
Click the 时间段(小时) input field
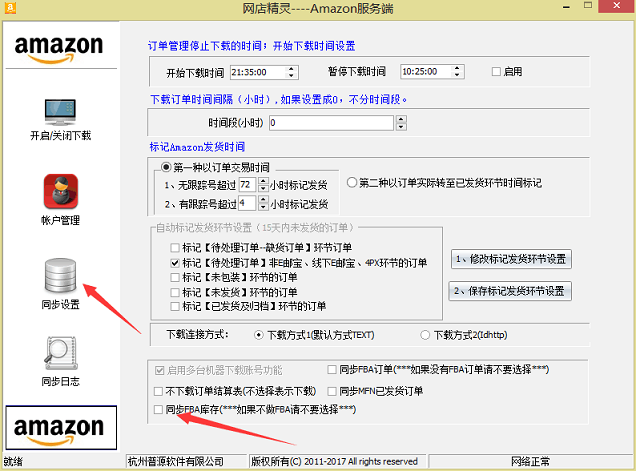tap(331, 123)
